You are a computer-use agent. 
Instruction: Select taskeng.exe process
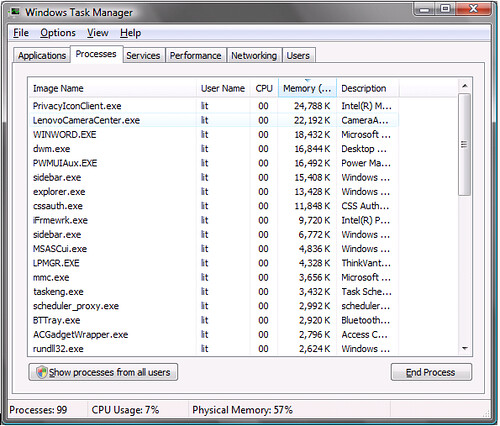(213, 292)
